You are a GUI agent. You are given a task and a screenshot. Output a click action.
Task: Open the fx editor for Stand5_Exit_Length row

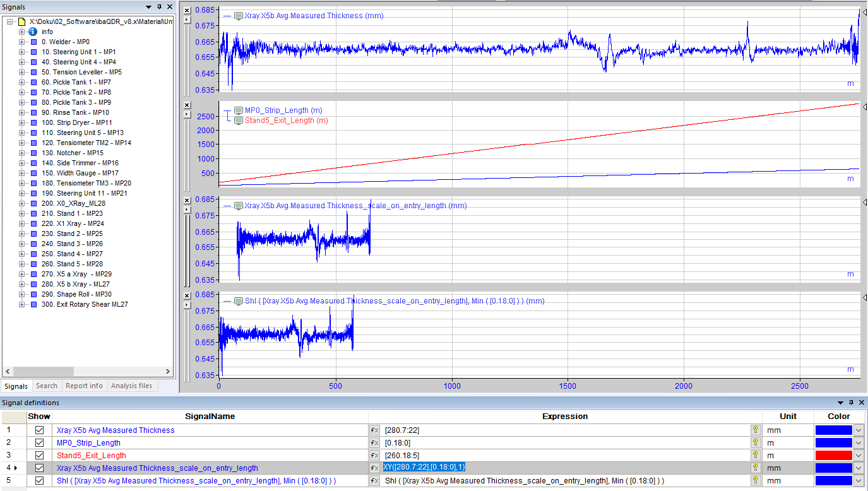click(375, 456)
